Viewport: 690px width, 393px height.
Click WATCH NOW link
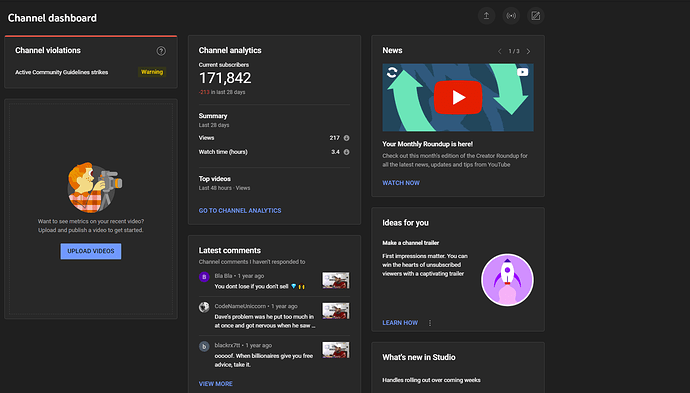click(x=401, y=183)
